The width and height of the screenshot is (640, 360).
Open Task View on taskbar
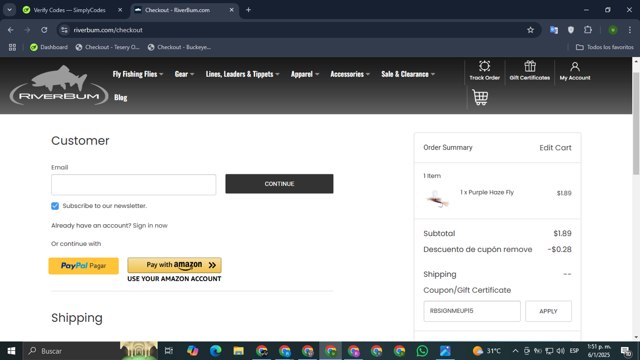(x=169, y=351)
